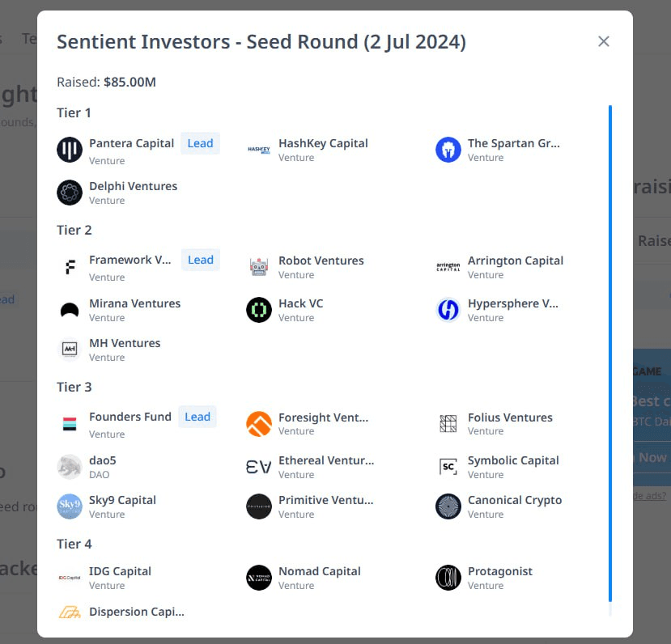Click the Hack VC green logo
Screen dimensions: 671x644
pos(259,310)
